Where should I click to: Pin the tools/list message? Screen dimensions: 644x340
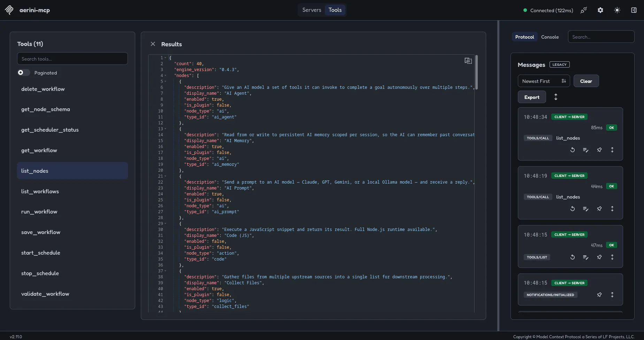599,257
